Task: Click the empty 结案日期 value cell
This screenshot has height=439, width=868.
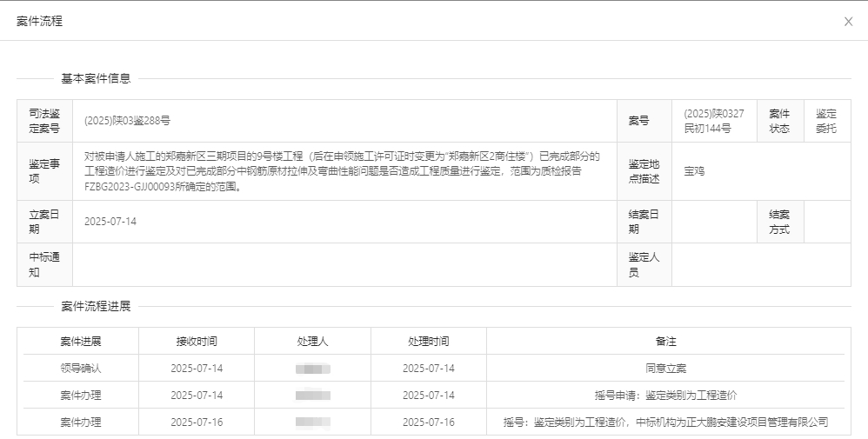Action: (x=714, y=222)
